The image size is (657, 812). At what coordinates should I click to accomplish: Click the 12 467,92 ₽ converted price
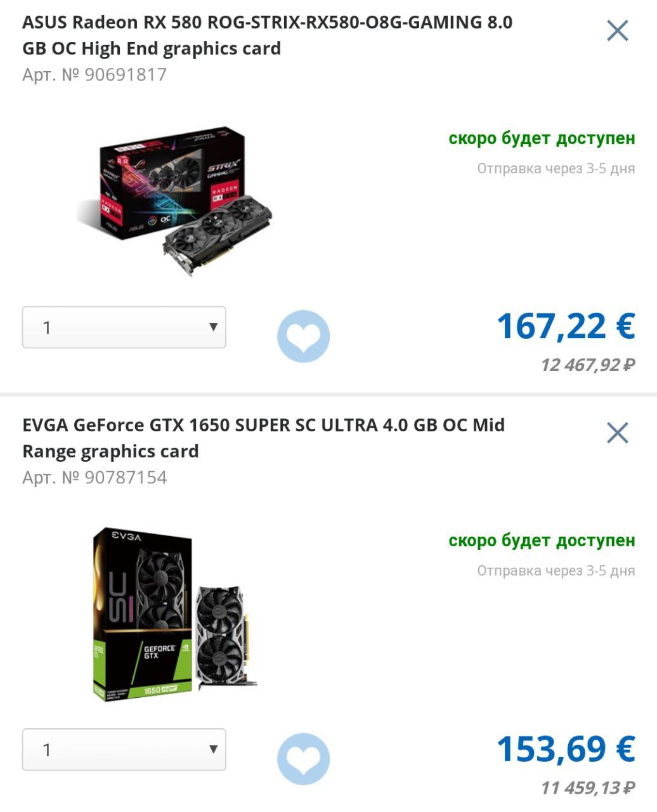coord(587,365)
